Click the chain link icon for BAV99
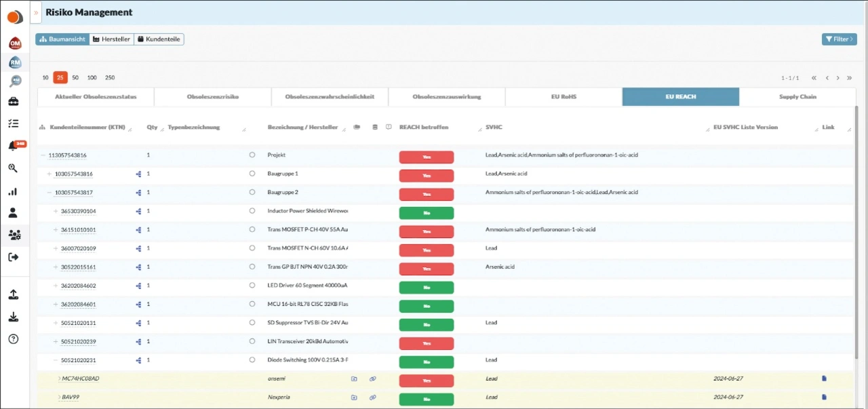868x409 pixels. [372, 397]
